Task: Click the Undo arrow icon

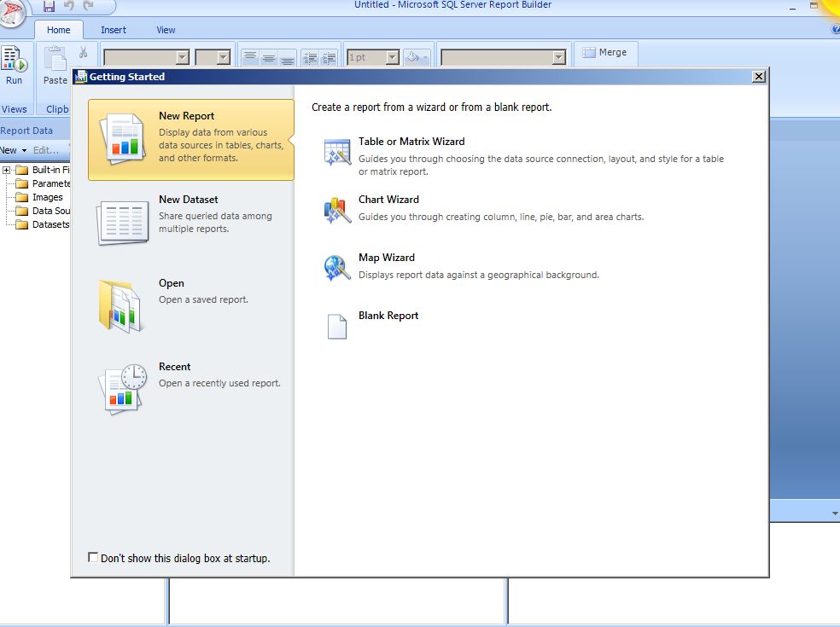Action: click(68, 6)
